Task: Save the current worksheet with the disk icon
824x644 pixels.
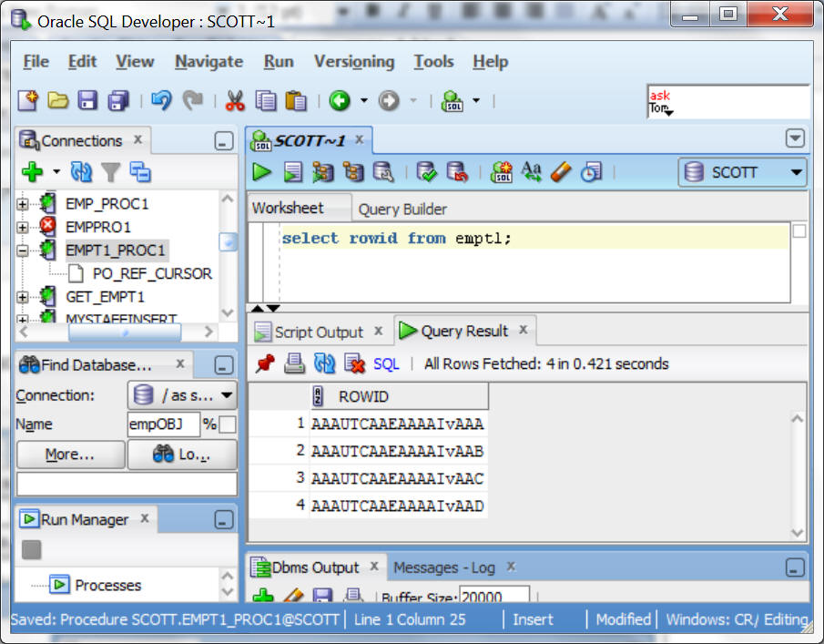Action: click(87, 100)
